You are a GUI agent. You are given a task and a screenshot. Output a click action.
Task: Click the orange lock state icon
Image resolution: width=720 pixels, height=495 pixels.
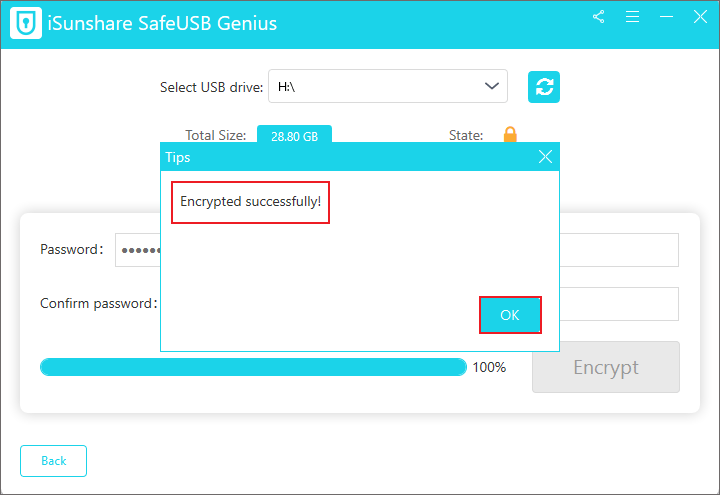coord(510,135)
